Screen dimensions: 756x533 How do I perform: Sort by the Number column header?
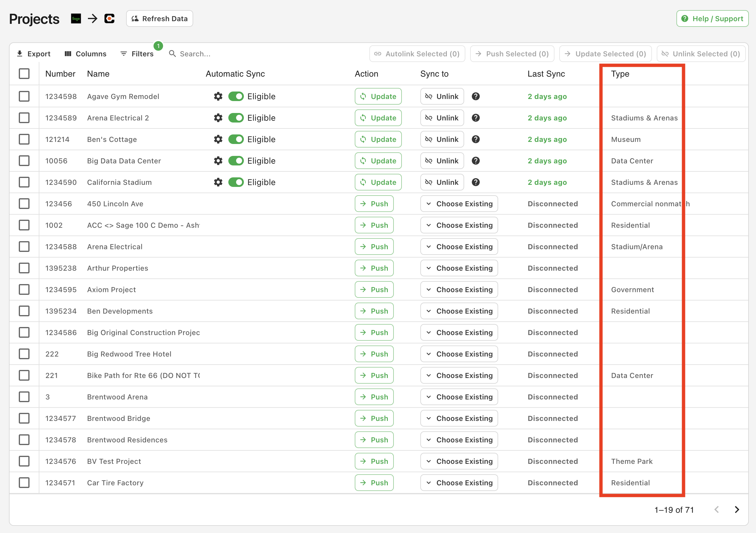(x=60, y=74)
